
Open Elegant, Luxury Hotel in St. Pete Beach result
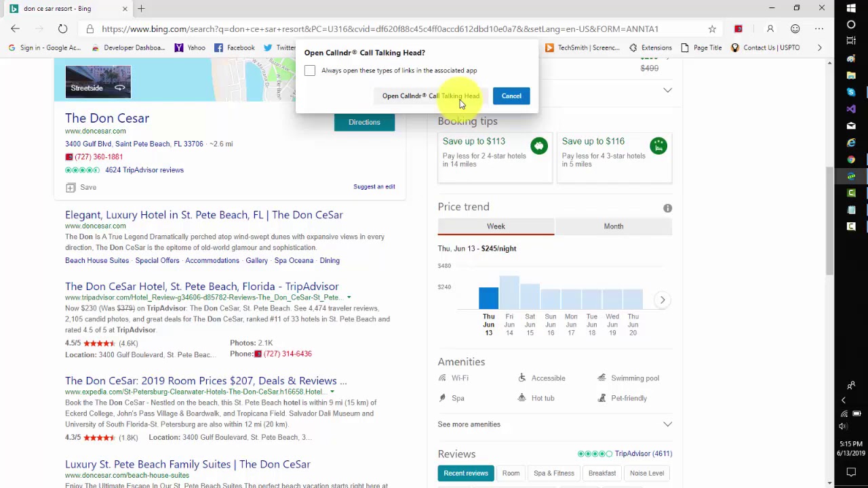pos(204,215)
